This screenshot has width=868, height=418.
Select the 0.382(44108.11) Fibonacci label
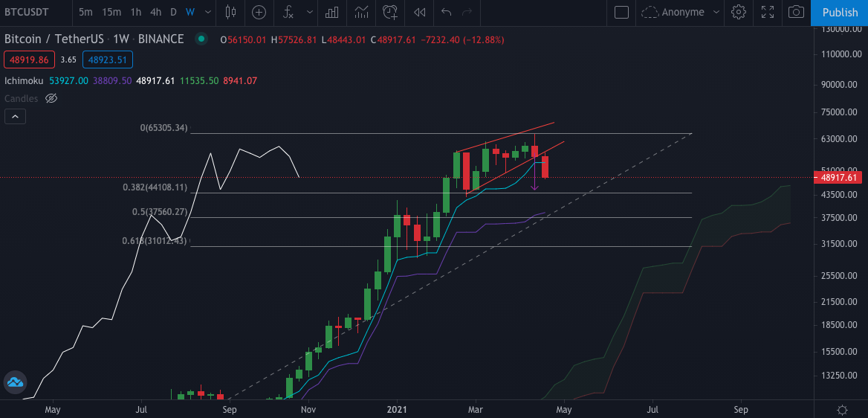(155, 187)
